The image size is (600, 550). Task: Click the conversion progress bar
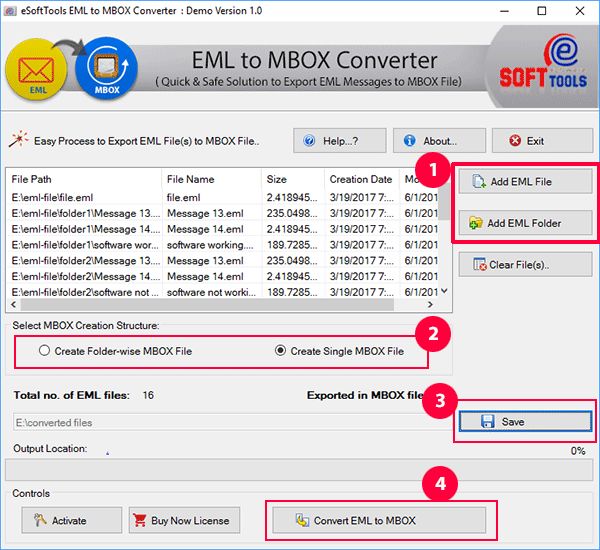(299, 470)
